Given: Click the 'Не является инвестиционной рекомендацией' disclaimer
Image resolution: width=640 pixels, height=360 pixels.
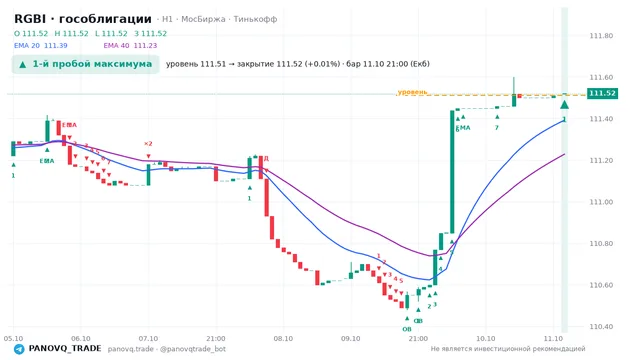Looking at the screenshot, I should click(x=508, y=349).
